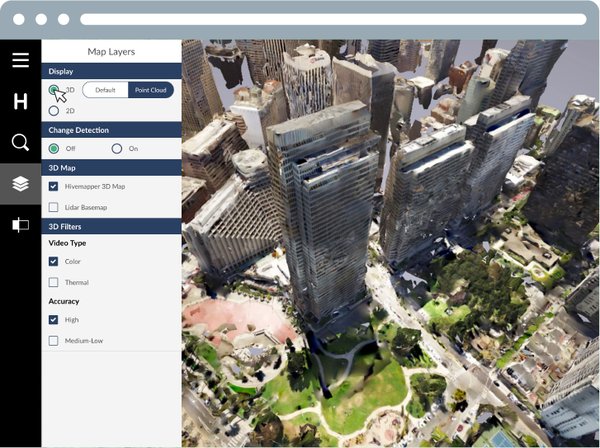Image resolution: width=600 pixels, height=448 pixels.
Task: Enable the Medium-Low accuracy filter
Action: pos(54,341)
